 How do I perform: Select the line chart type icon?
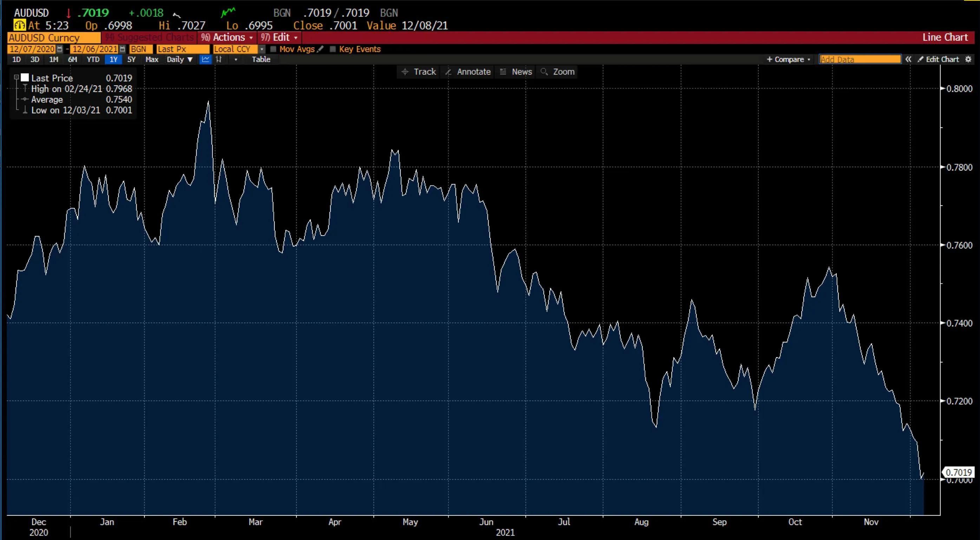[x=205, y=59]
